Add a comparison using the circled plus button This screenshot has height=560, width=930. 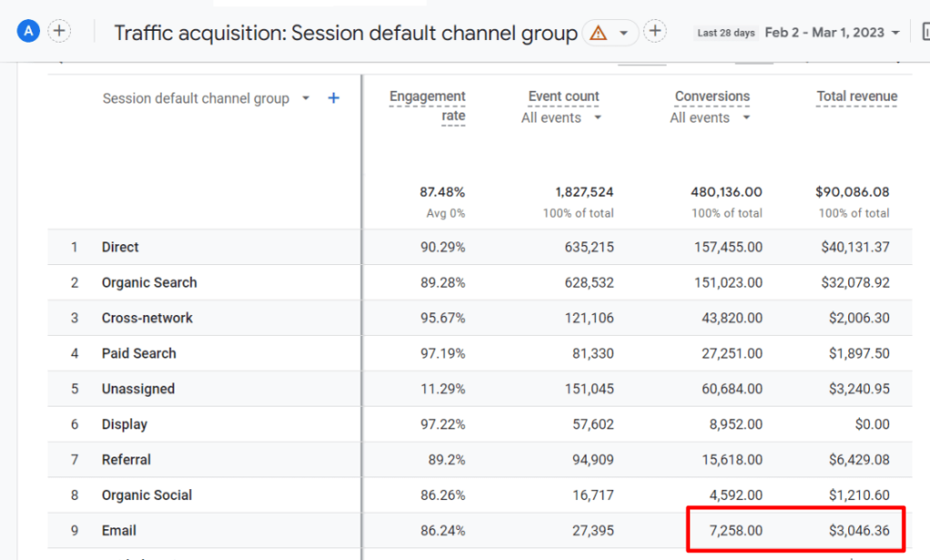[x=655, y=30]
